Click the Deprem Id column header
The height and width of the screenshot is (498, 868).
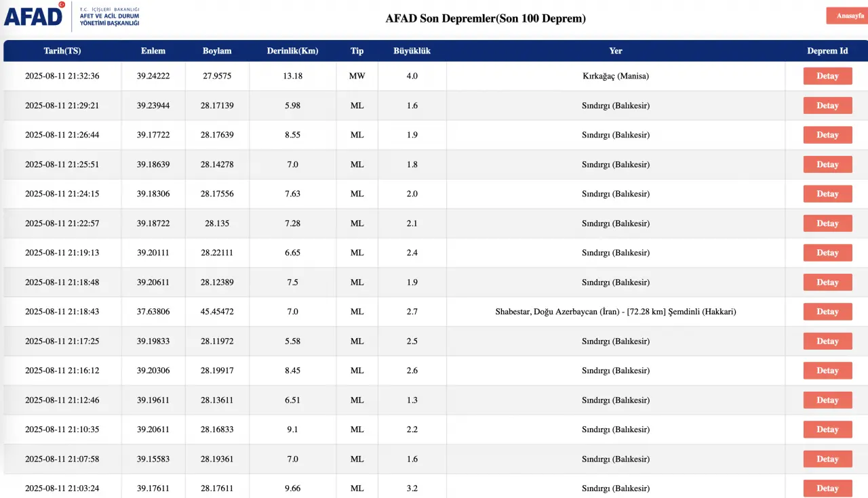click(x=827, y=51)
